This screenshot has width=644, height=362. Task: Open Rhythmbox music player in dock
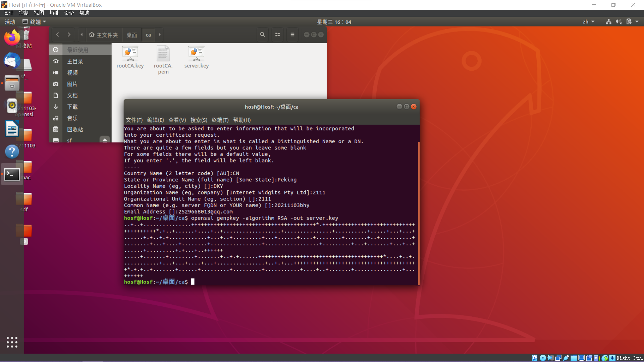pos(12,106)
